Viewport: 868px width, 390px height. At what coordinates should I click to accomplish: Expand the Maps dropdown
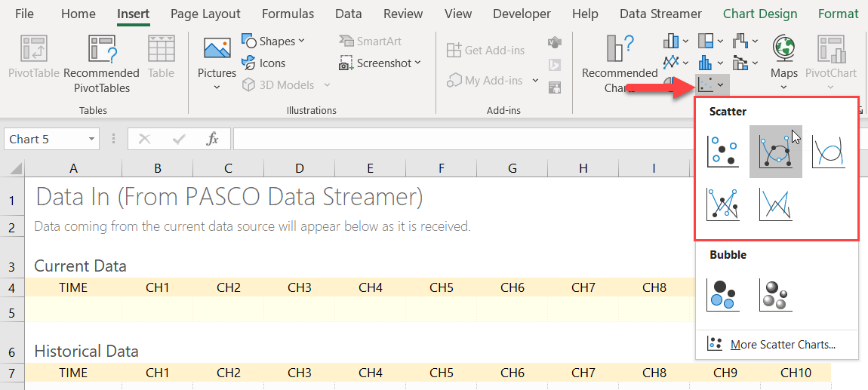click(784, 87)
